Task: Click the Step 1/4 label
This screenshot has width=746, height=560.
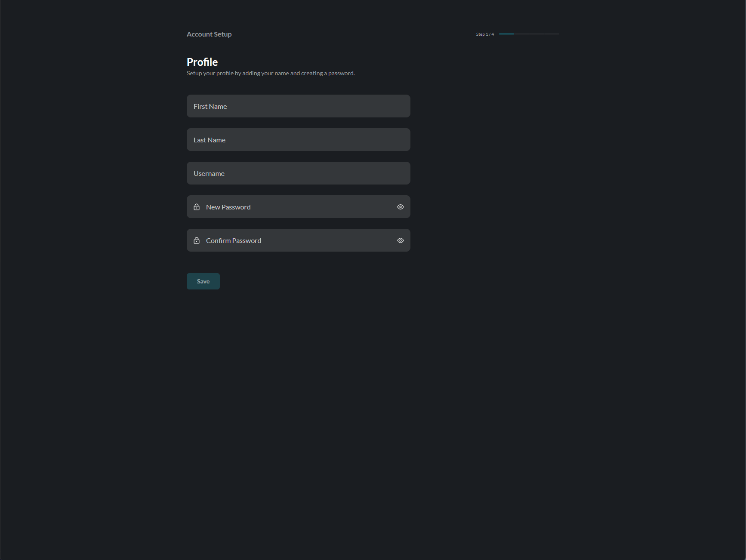Action: coord(484,34)
